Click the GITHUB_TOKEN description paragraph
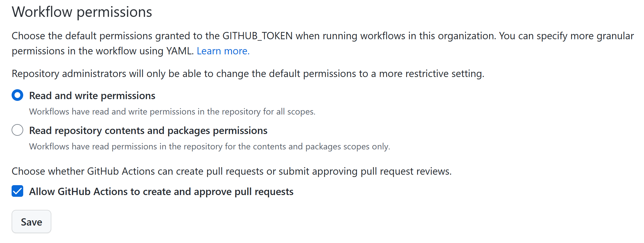 tap(319, 43)
